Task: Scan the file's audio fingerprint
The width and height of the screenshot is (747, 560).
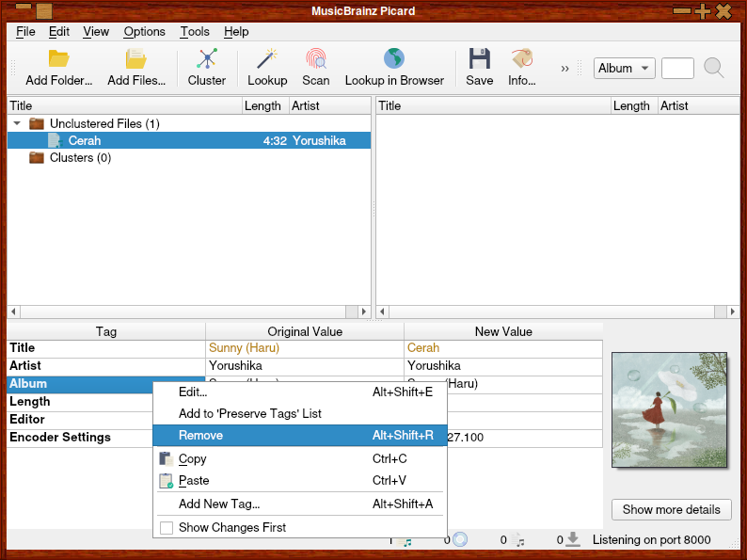Action: (315, 59)
